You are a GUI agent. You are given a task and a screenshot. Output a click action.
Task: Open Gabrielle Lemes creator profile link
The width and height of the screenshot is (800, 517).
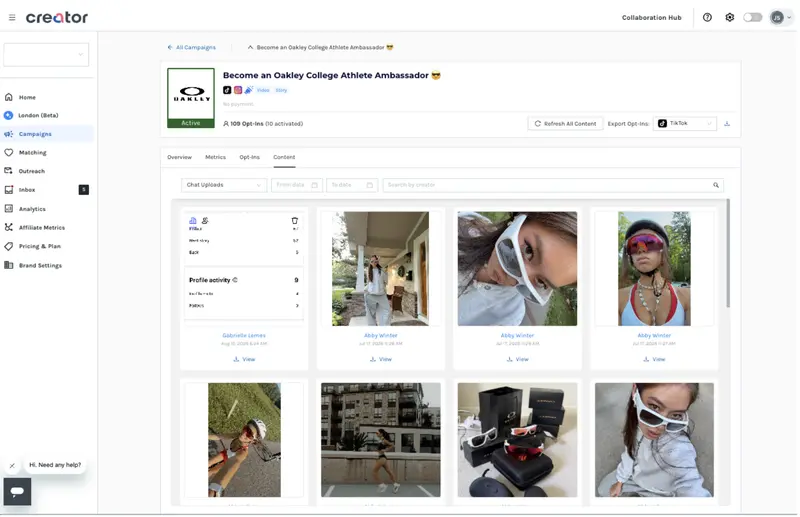[x=244, y=335]
